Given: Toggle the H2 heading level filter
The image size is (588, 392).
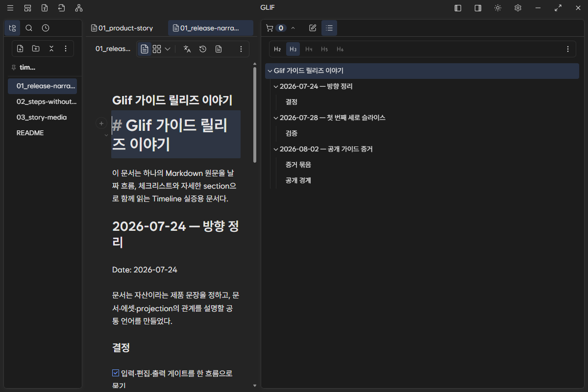Looking at the screenshot, I should pos(277,49).
